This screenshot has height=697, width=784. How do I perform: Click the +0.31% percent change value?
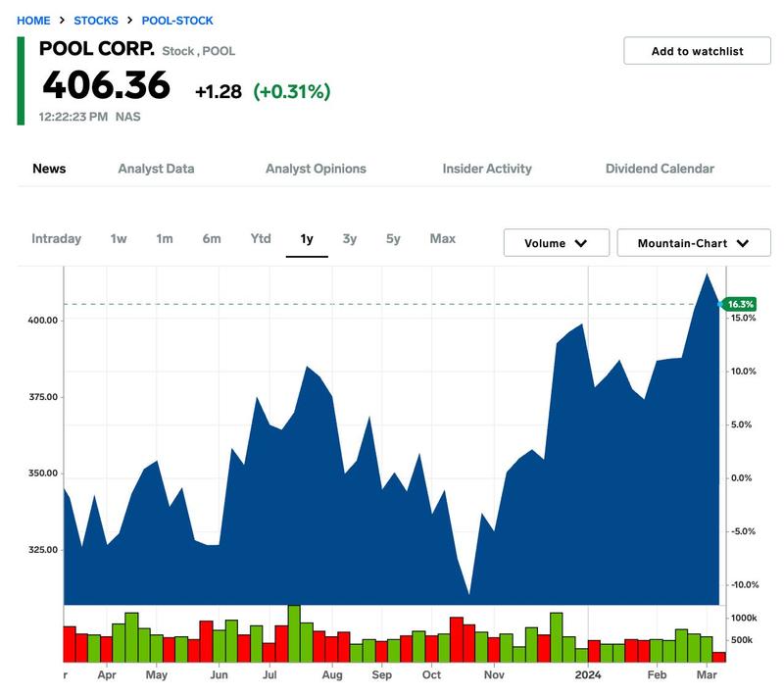[x=291, y=91]
